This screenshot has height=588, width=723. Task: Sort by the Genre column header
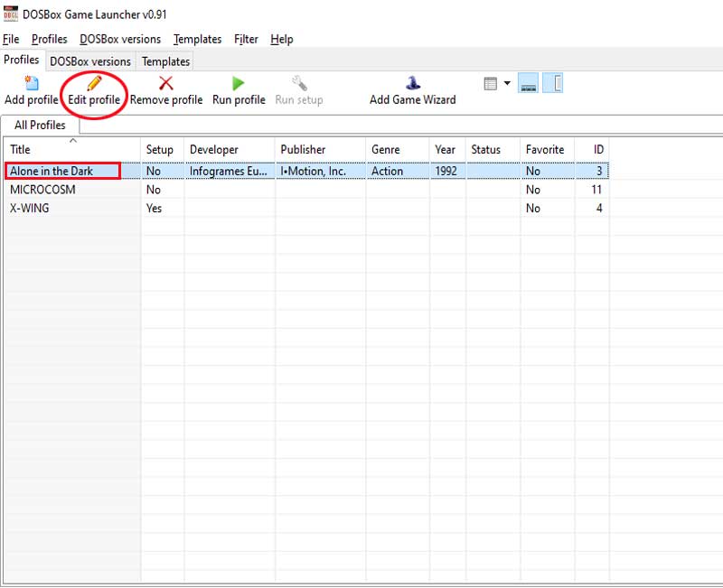(398, 149)
